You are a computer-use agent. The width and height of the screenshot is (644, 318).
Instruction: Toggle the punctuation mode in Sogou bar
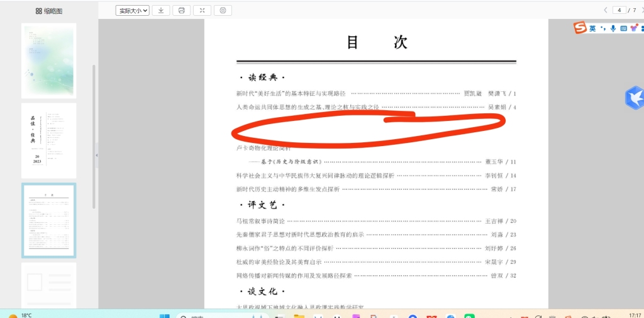[x=602, y=28]
